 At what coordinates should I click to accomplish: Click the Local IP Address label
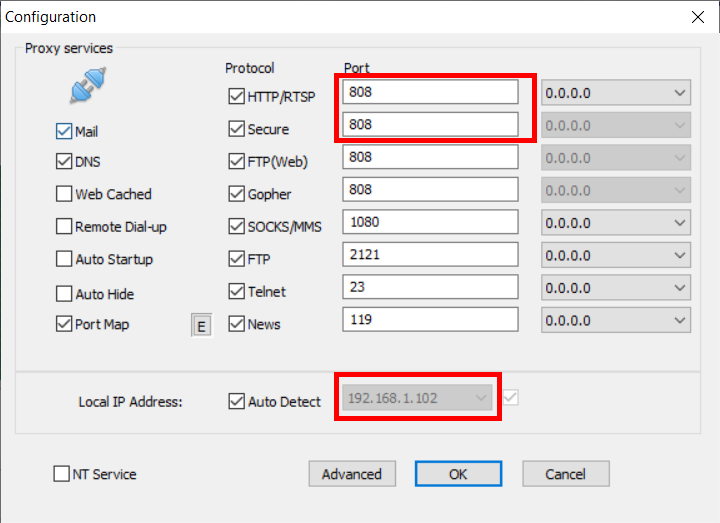130,402
